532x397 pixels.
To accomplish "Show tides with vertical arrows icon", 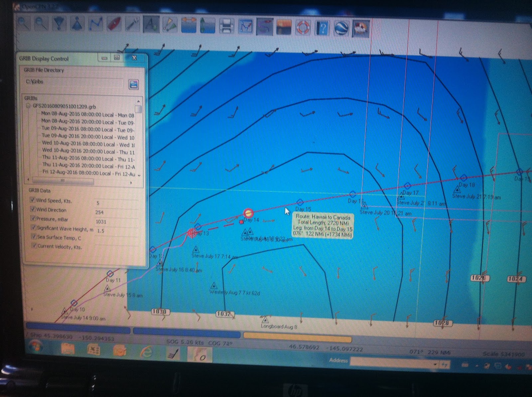I will pos(207,25).
